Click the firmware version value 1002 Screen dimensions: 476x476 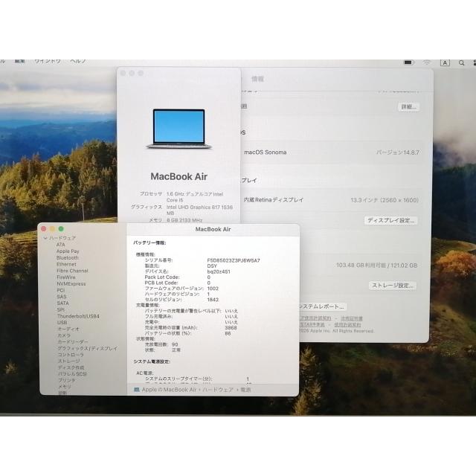click(x=213, y=289)
